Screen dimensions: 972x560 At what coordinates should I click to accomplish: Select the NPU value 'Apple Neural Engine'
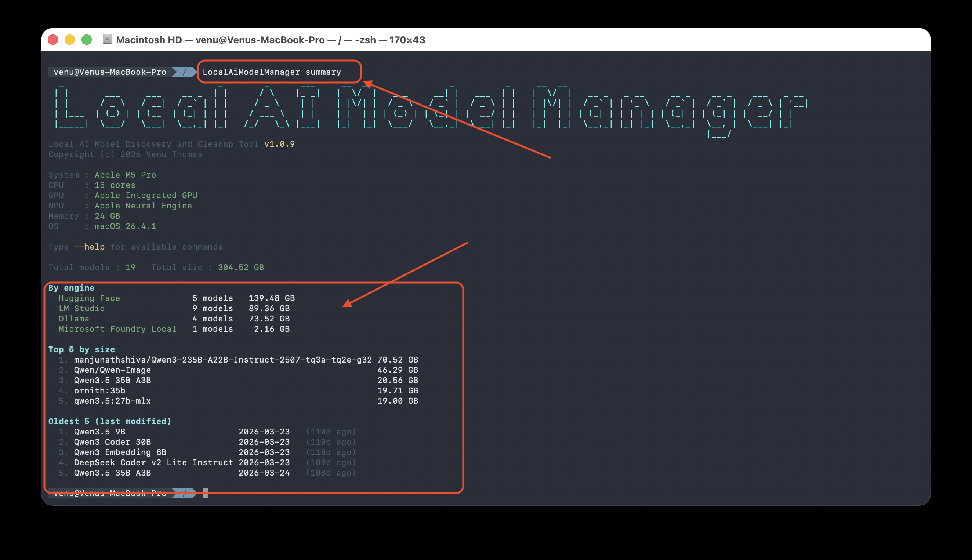click(x=143, y=206)
